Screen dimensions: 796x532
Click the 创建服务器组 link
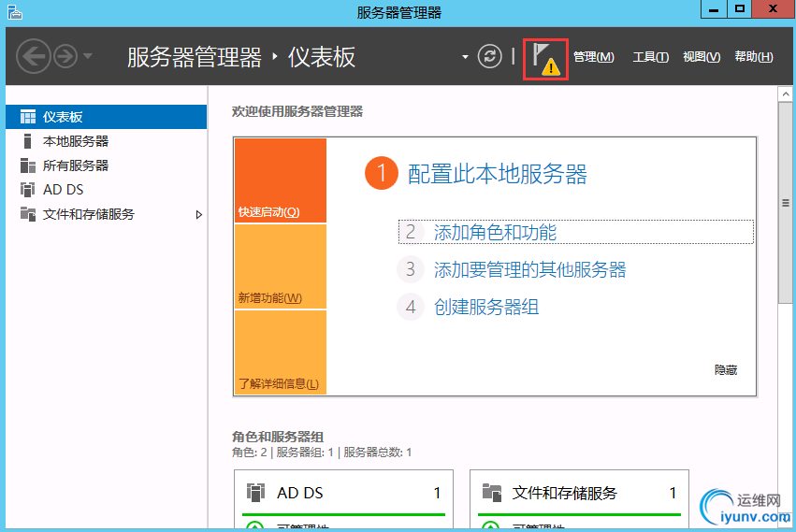[x=486, y=307]
